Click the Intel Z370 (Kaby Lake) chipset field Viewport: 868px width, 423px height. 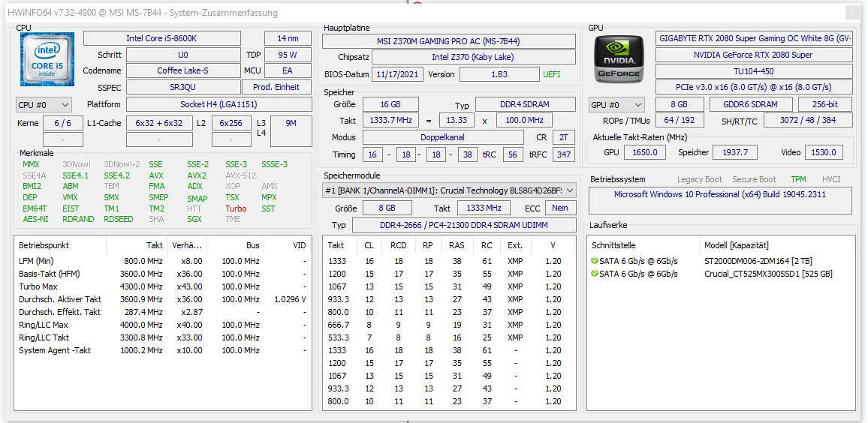[x=474, y=58]
